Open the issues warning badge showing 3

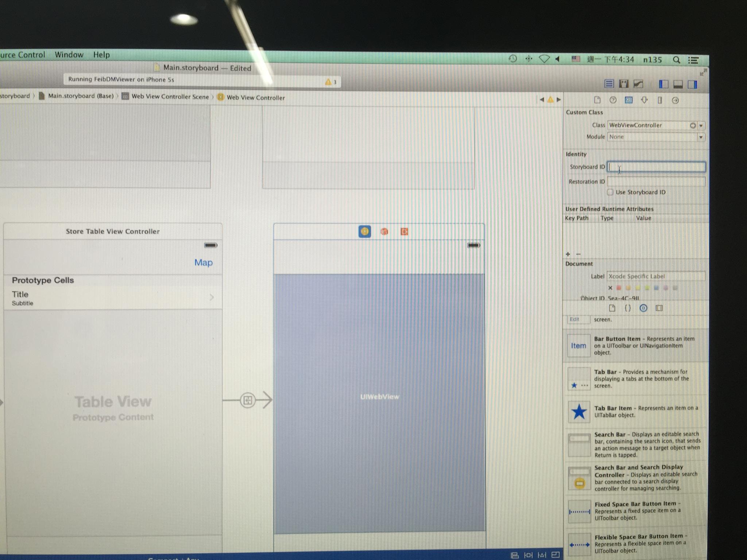tap(330, 82)
